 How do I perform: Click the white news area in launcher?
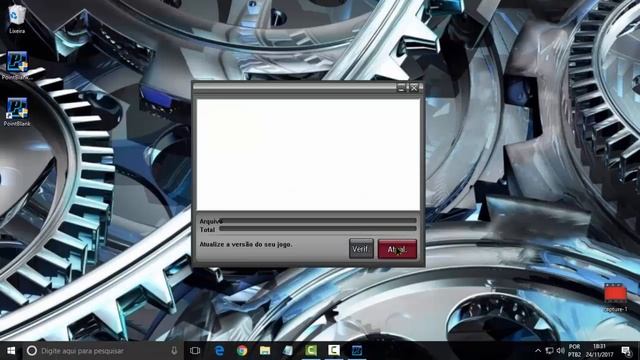pos(308,155)
